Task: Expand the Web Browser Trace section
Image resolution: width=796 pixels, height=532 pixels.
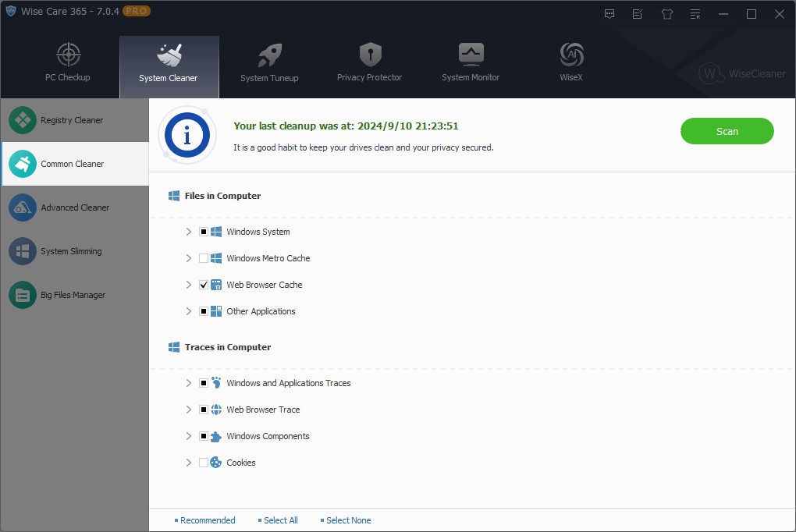Action: [188, 410]
